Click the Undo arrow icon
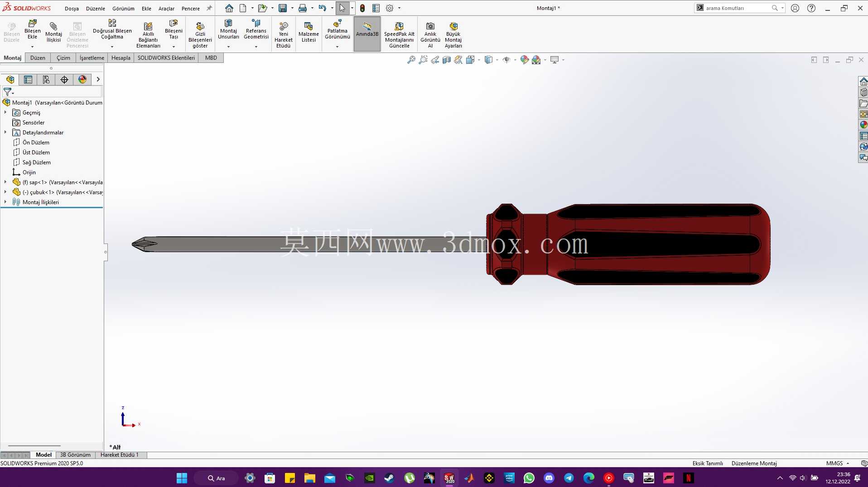The image size is (868, 487). point(323,8)
